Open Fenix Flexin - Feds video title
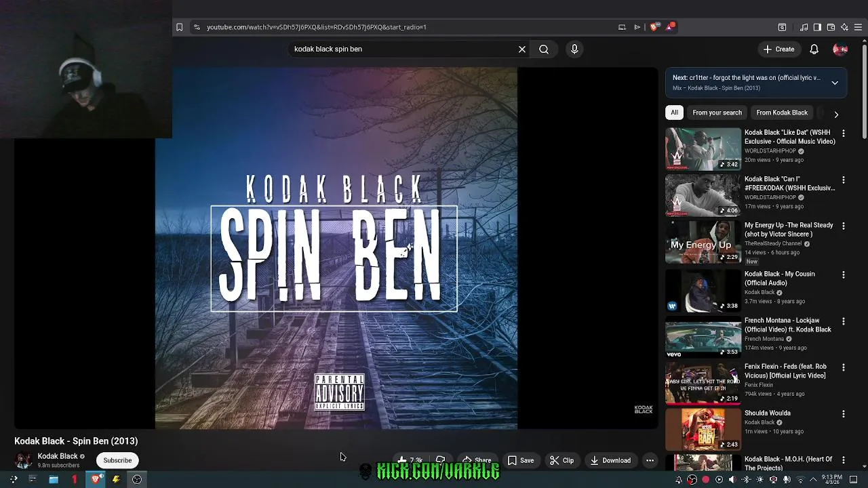868x488 pixels. [x=786, y=371]
